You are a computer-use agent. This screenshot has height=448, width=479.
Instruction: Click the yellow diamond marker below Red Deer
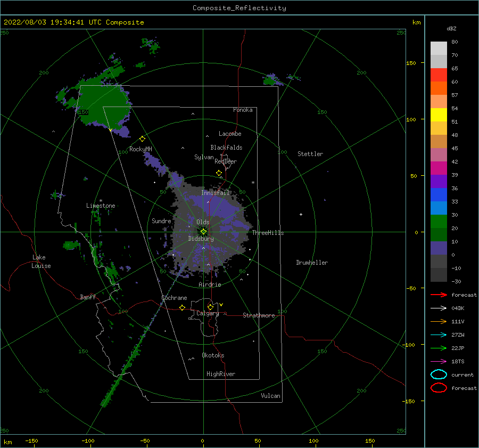pos(219,173)
